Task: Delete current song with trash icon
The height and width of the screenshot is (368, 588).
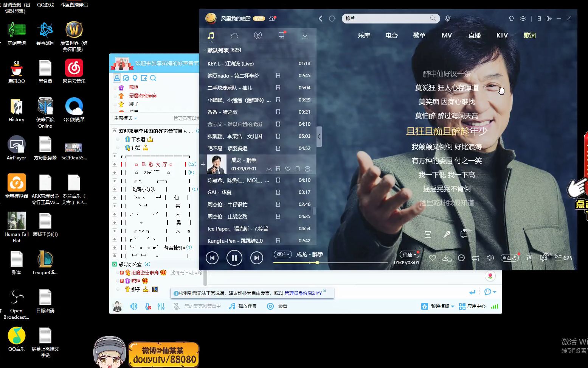Action: pos(298,169)
